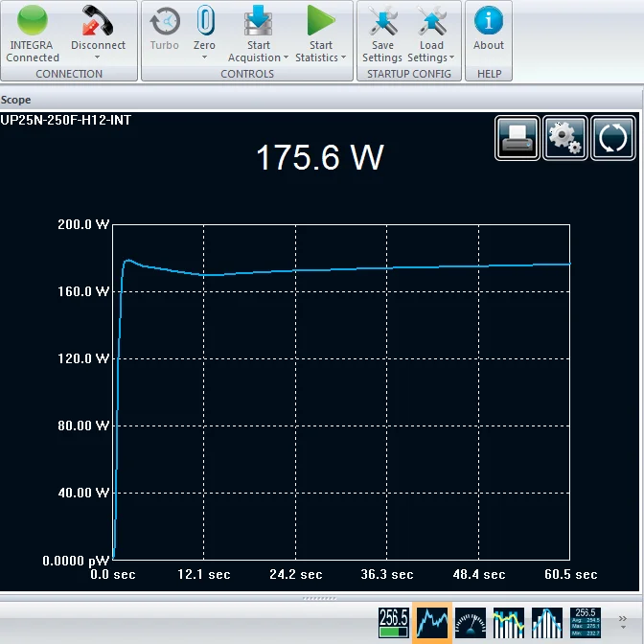The width and height of the screenshot is (644, 644).
Task: Switch to analog needle gauge view
Action: coord(470,621)
